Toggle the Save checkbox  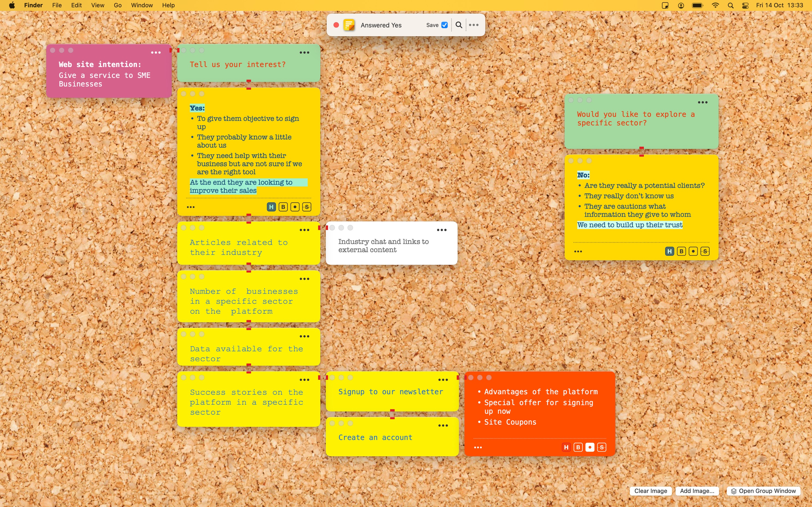coord(444,25)
